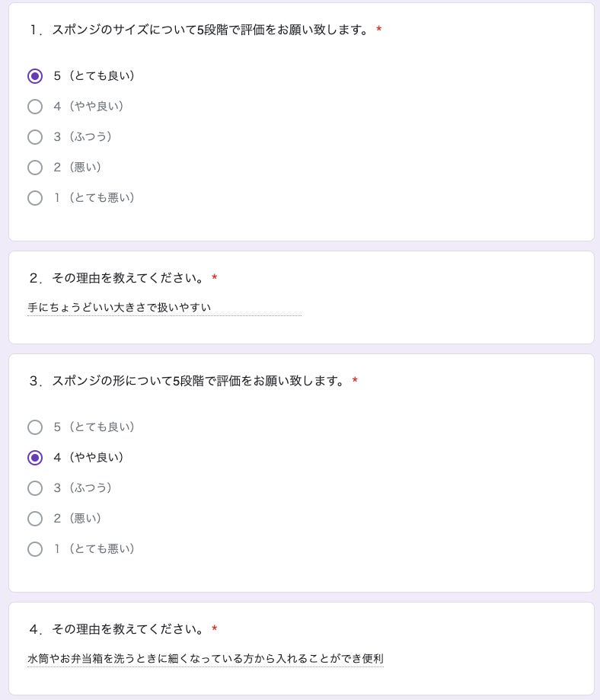Pick '2 (悪い)' for sponge shape question
Image resolution: width=600 pixels, height=700 pixels.
coord(35,519)
